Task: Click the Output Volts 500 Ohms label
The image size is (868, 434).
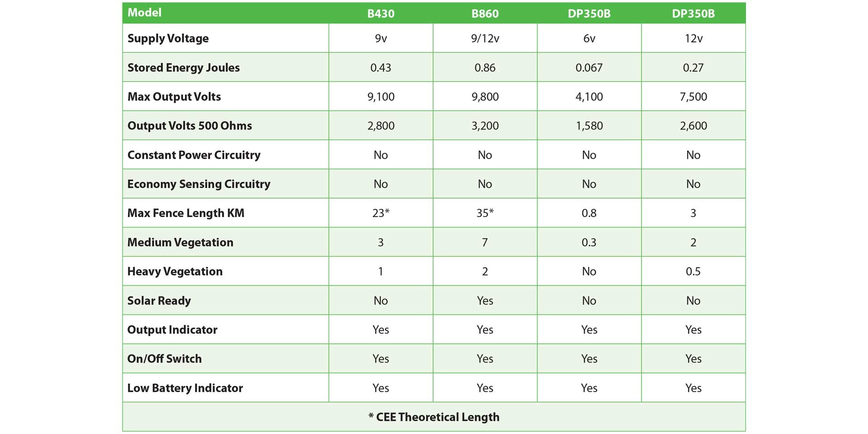Action: [189, 126]
